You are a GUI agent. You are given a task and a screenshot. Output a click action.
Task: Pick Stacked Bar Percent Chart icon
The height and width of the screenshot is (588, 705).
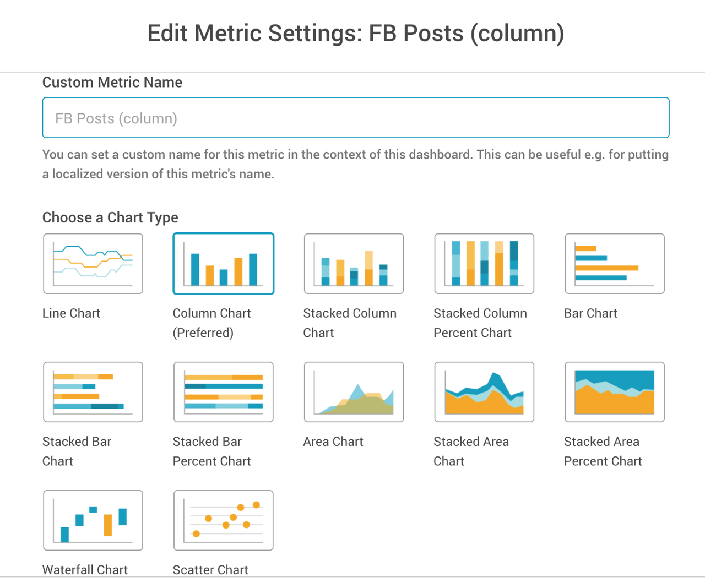click(x=223, y=392)
